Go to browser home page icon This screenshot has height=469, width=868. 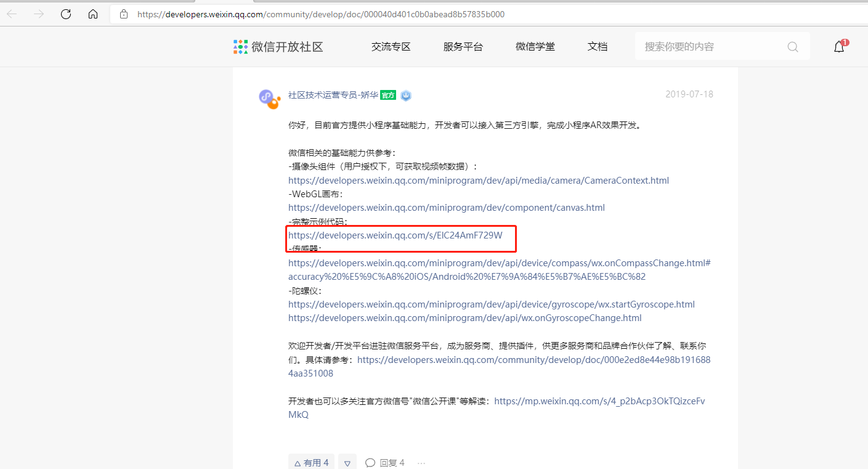pyautogui.click(x=93, y=14)
